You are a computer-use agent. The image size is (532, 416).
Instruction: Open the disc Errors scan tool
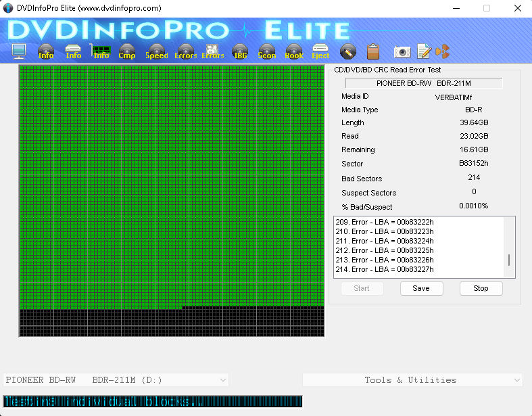pos(186,51)
